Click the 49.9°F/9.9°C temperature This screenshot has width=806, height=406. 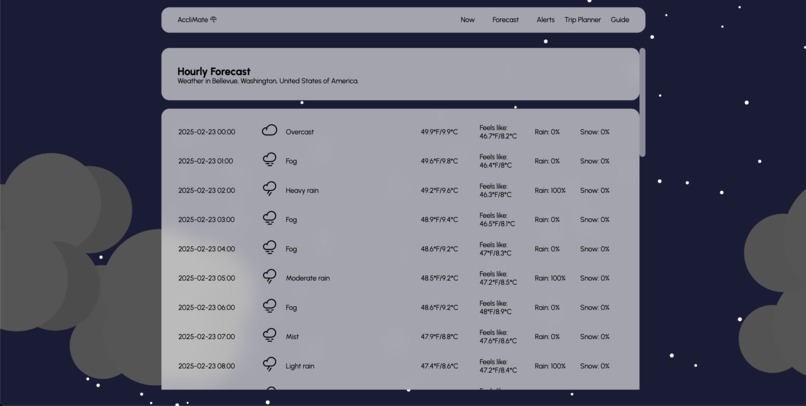tap(439, 132)
